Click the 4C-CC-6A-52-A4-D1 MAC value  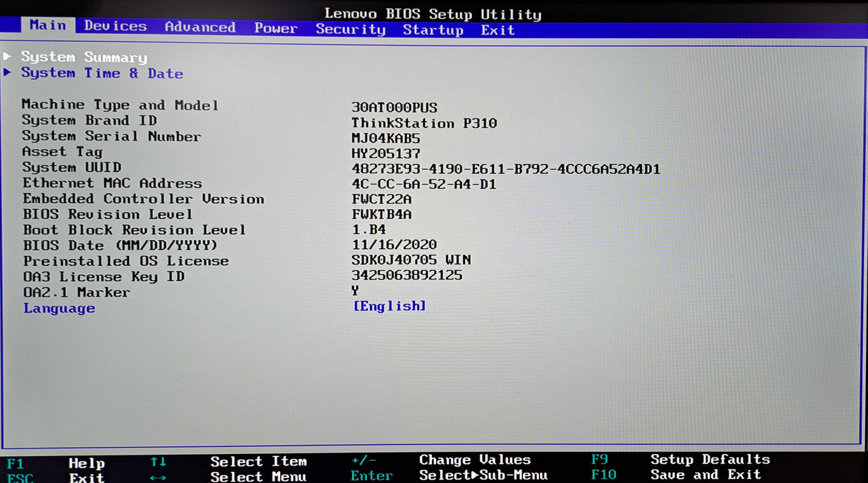coord(424,184)
